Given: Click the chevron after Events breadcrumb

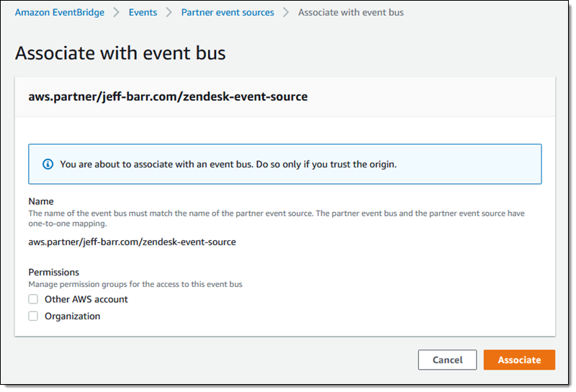Looking at the screenshot, I should coord(168,12).
